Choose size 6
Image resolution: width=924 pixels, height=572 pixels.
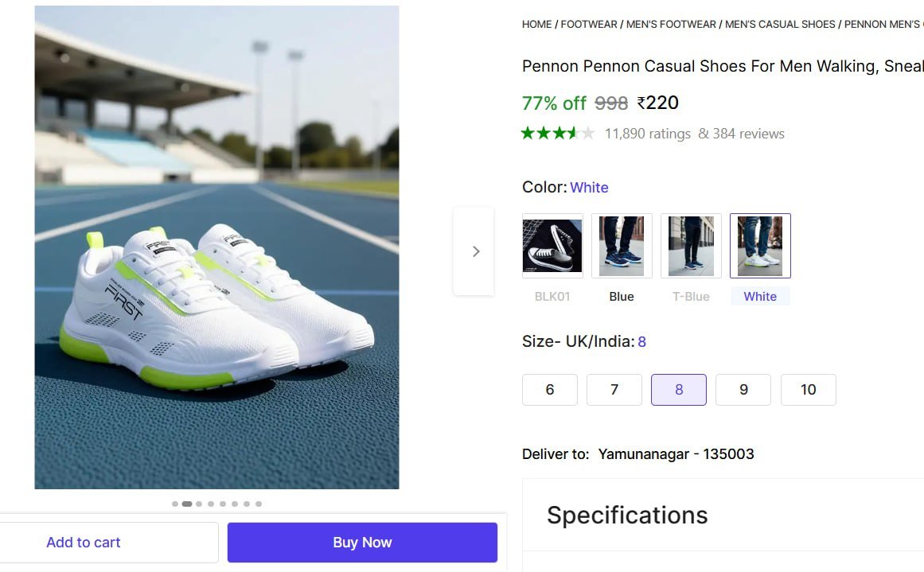pos(550,390)
